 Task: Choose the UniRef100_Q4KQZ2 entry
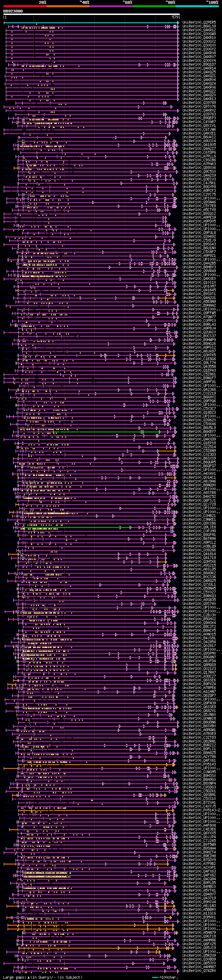(199, 91)
